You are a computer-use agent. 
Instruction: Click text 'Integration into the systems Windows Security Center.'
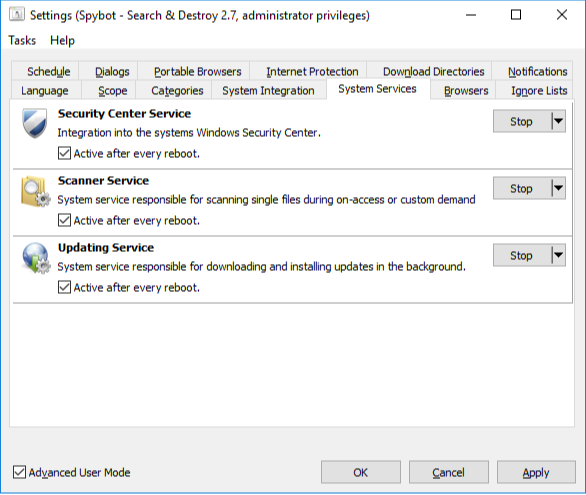click(x=189, y=132)
